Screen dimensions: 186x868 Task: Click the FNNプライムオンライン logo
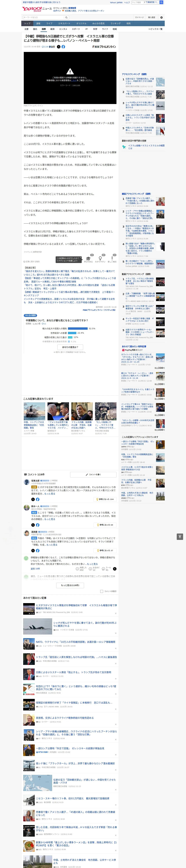pos(104,47)
